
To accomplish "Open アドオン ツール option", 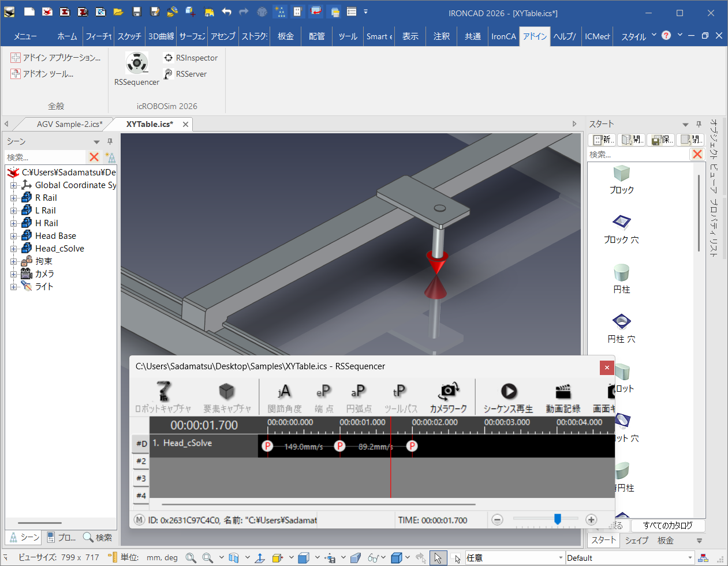I will (42, 74).
